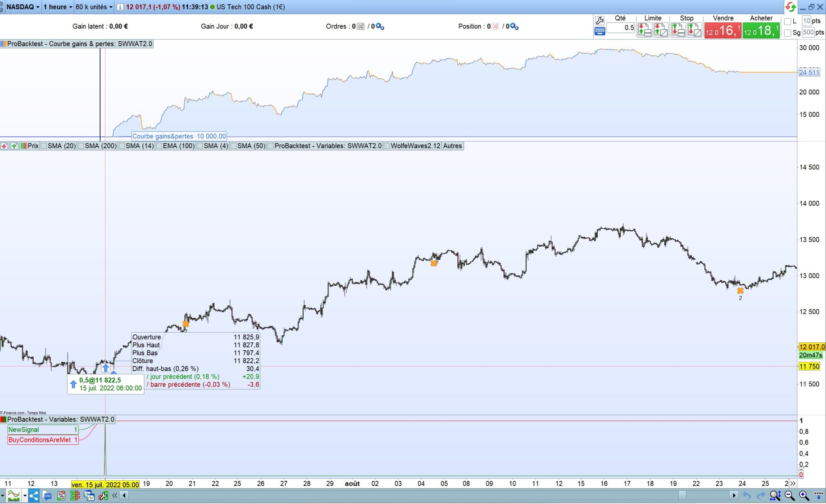Viewport: 826px width, 504px height.
Task: Click the indicators chart icon in bottom toolbar
Action: point(13,496)
